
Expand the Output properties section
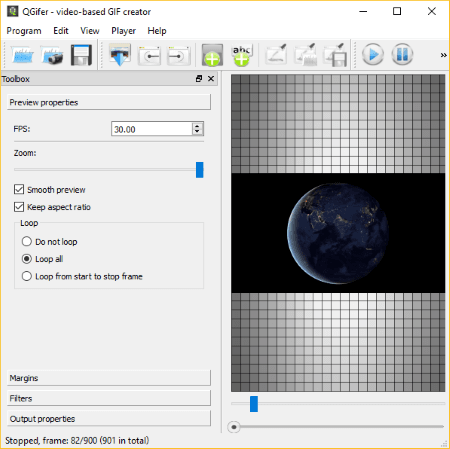109,419
